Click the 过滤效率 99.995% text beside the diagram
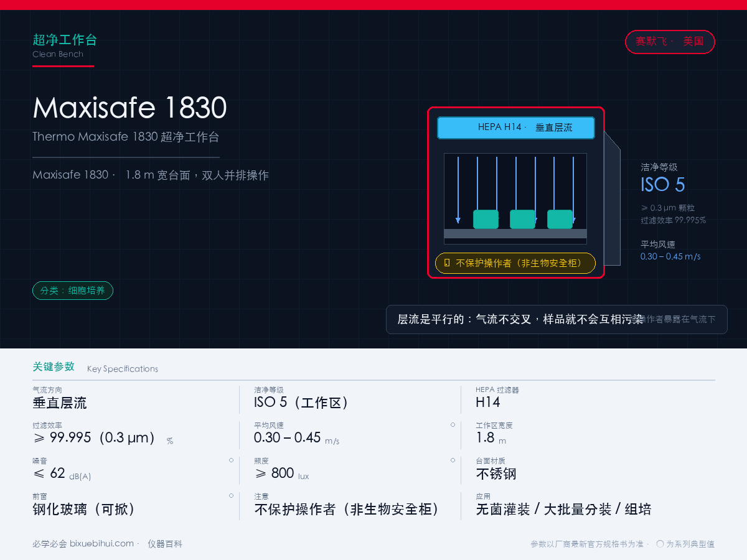The width and height of the screenshot is (747, 560). click(674, 220)
